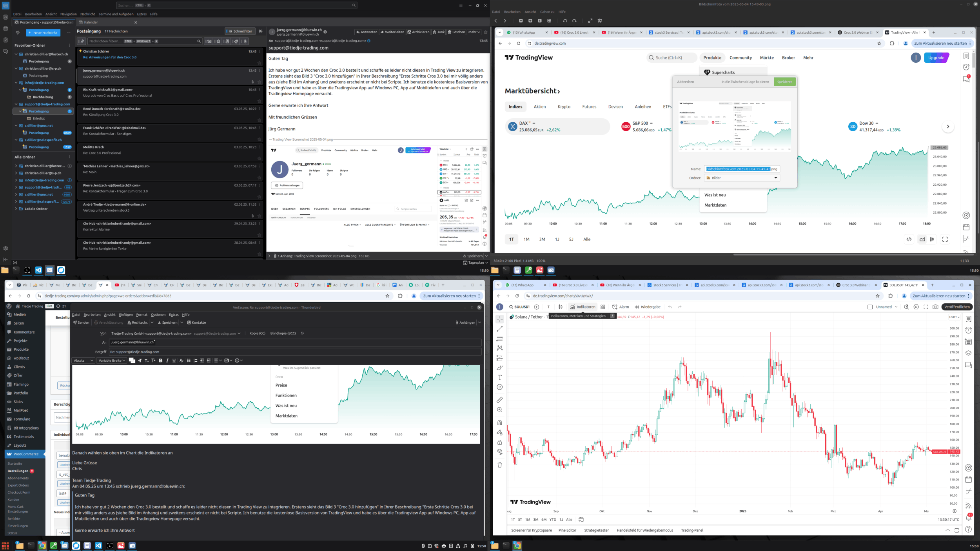Toggle the starred messages quick filter
The height and width of the screenshot is (551, 980).
tap(218, 41)
